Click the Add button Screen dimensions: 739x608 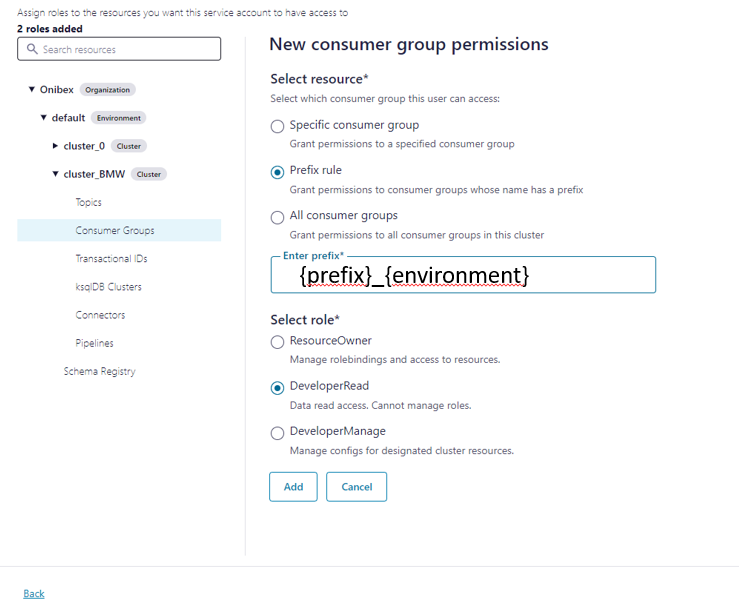[x=293, y=487]
